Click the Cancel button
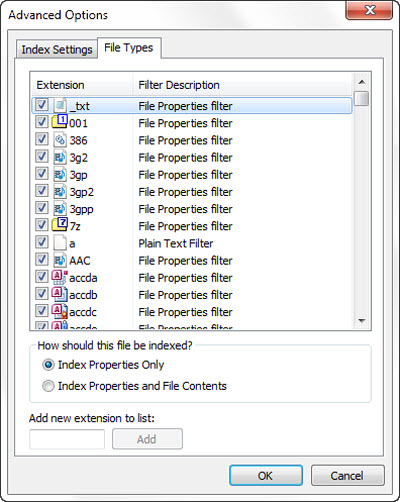The image size is (400, 502). pos(347,475)
